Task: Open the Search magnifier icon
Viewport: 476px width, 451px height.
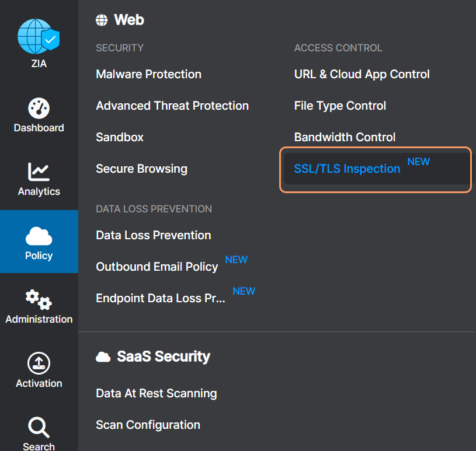Action: [39, 428]
